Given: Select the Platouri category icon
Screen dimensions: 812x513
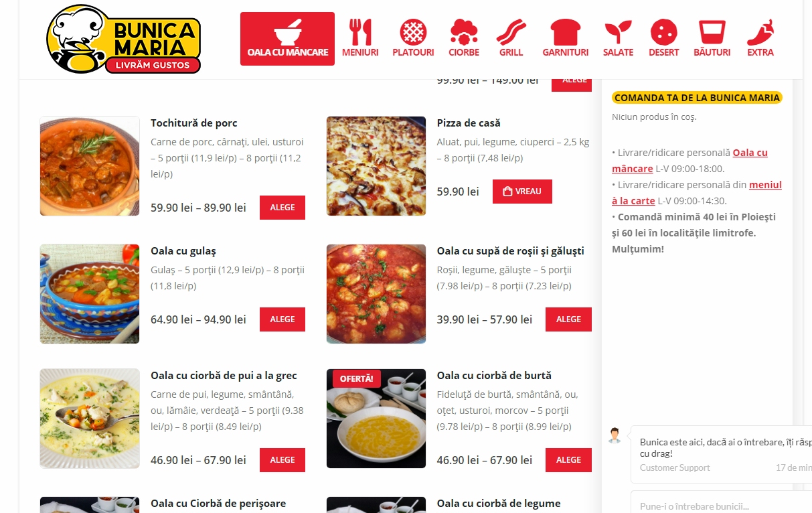Looking at the screenshot, I should [x=413, y=38].
